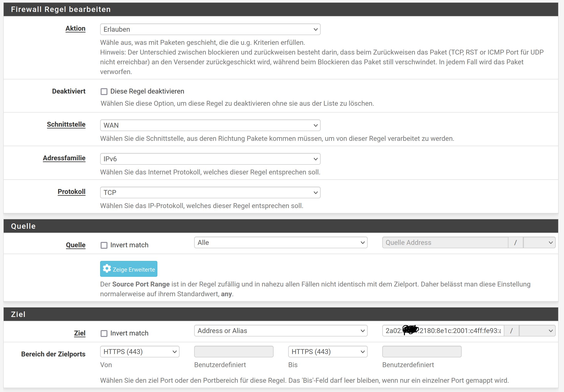Click the Quelle label link
The image size is (564, 392).
pyautogui.click(x=76, y=245)
